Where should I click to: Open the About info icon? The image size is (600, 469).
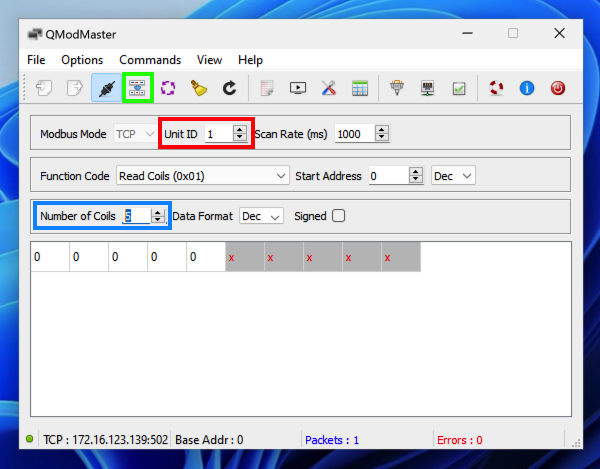(x=527, y=88)
